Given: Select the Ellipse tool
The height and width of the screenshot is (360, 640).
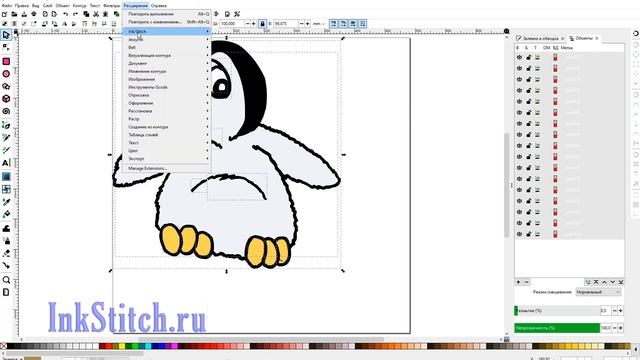Looking at the screenshot, I should (6, 74).
